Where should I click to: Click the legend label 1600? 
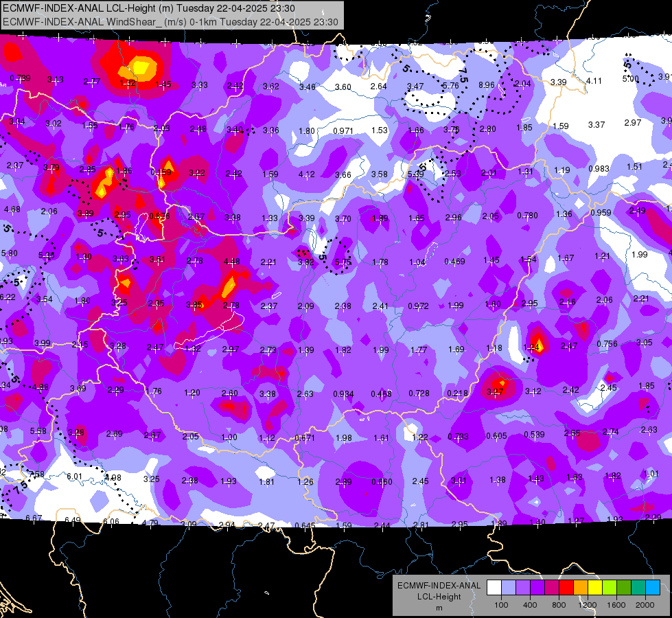[x=616, y=605]
